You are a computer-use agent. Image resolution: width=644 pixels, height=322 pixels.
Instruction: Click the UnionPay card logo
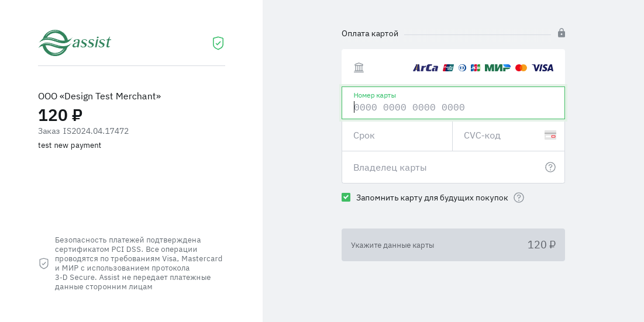(449, 68)
